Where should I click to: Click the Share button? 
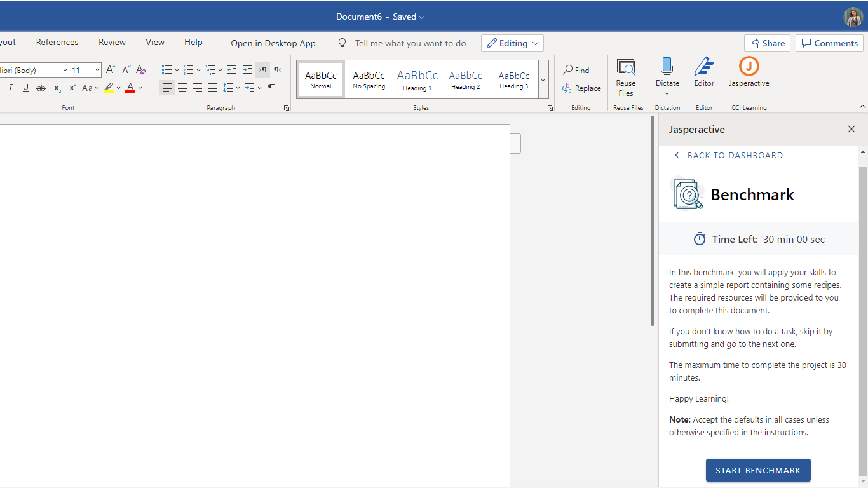pos(767,43)
